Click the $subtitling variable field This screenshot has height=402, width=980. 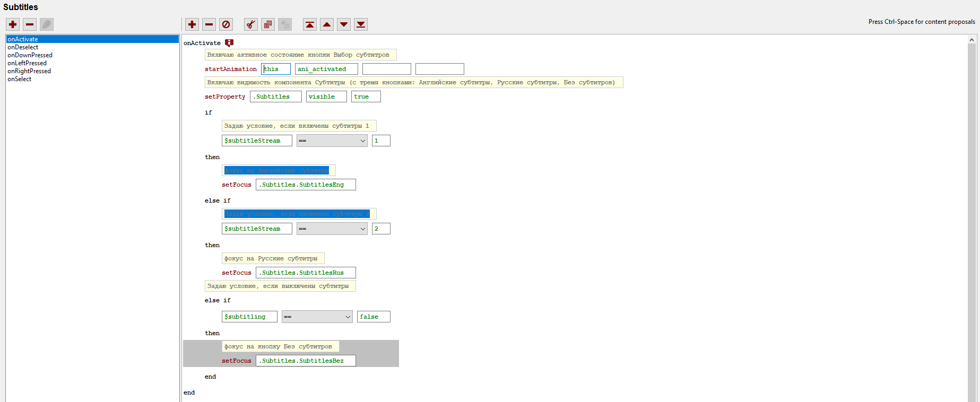tap(249, 317)
